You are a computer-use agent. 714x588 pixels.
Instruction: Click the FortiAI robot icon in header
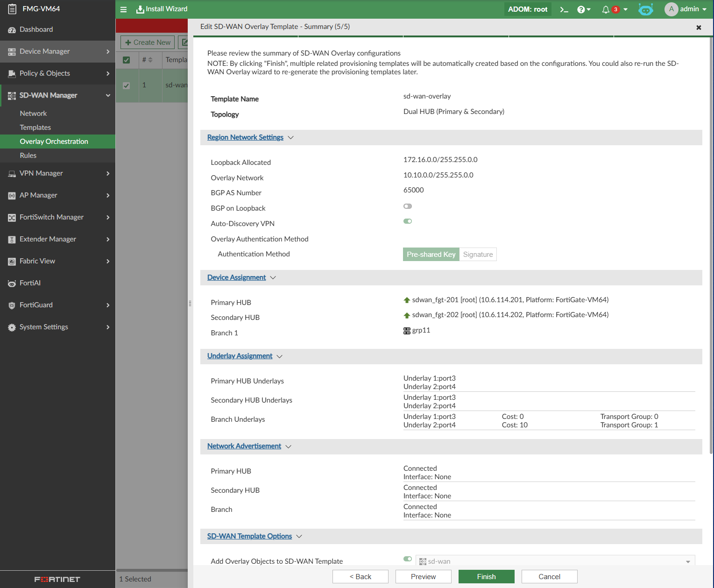(646, 9)
